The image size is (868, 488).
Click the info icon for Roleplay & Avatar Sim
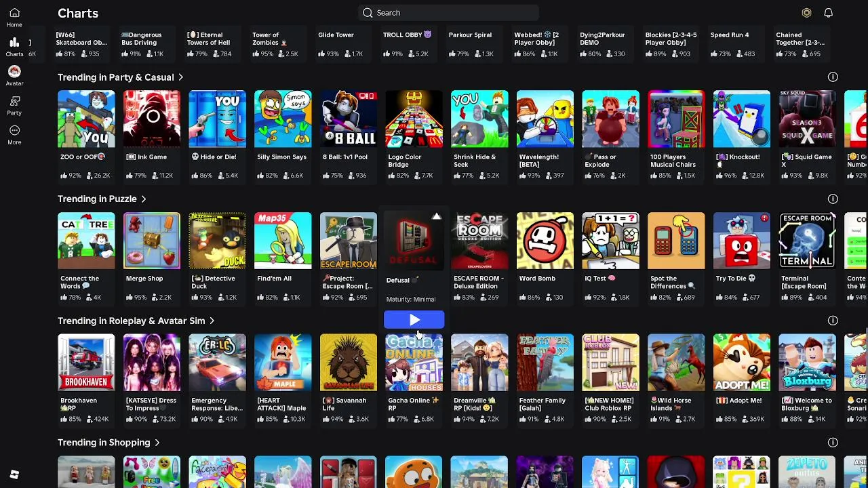point(833,321)
